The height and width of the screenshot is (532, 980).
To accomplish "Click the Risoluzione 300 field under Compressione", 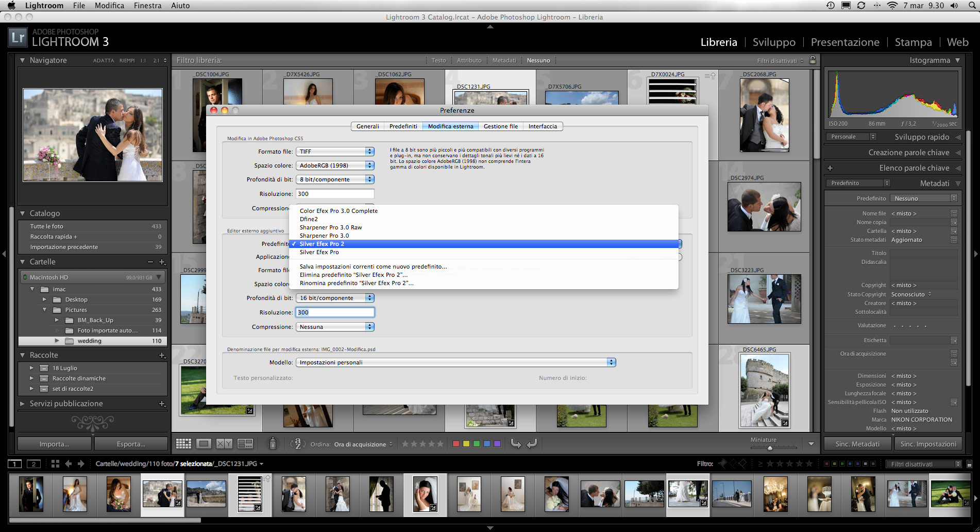I will [335, 312].
